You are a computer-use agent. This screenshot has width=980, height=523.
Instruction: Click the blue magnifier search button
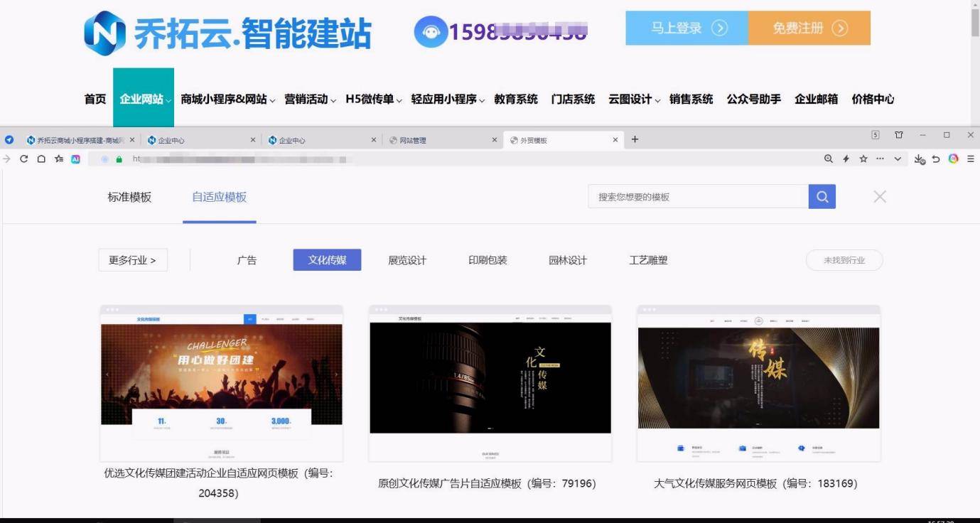click(822, 196)
